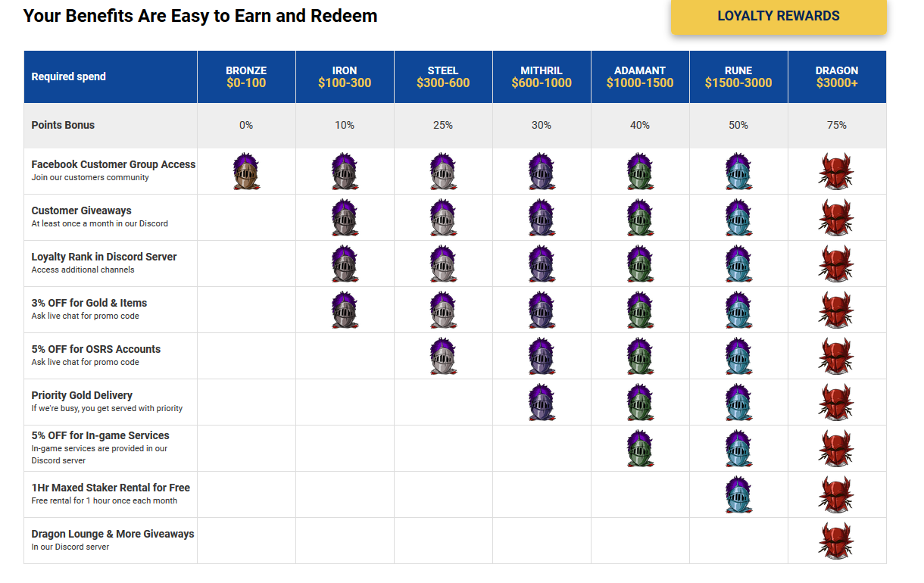Click Rune helmet in Customer Giveaways row

click(x=738, y=217)
